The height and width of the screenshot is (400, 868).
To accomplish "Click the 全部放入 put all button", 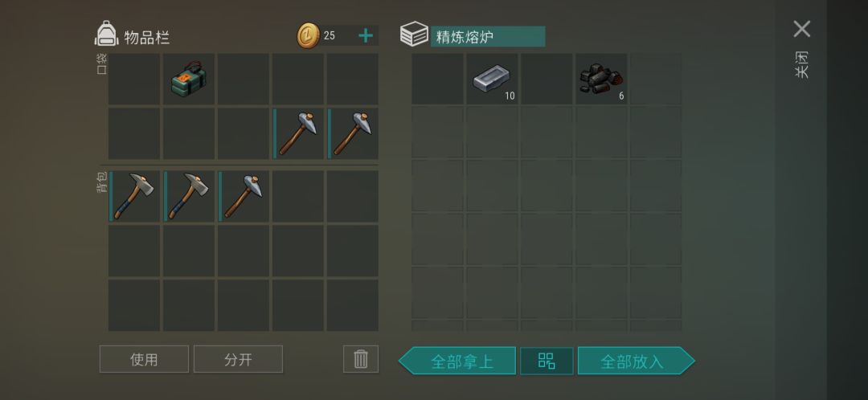I will point(636,361).
